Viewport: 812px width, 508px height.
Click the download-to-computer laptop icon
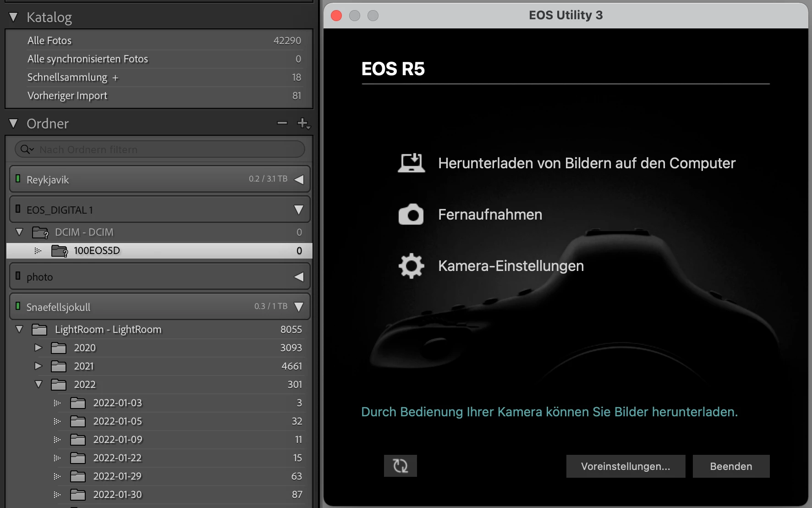click(411, 163)
